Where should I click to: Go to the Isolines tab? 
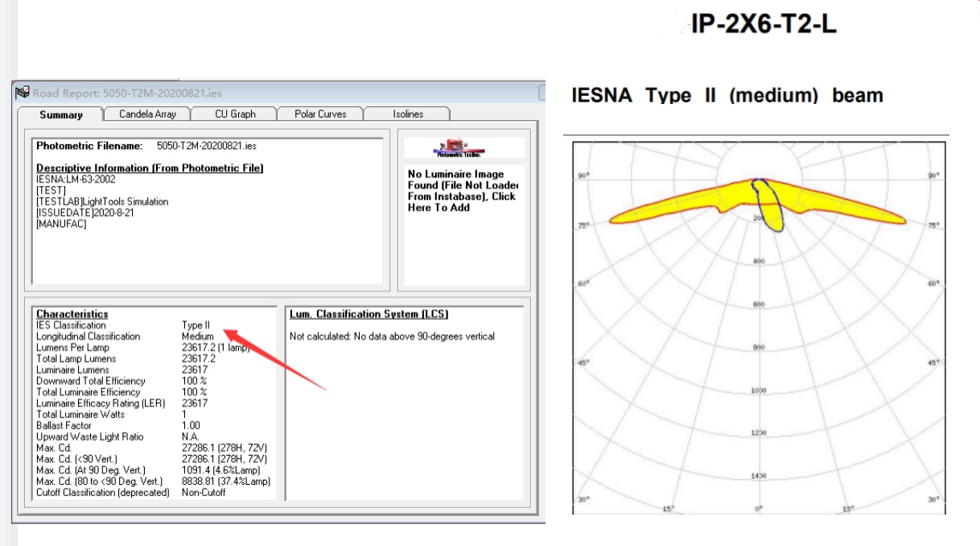click(x=408, y=114)
